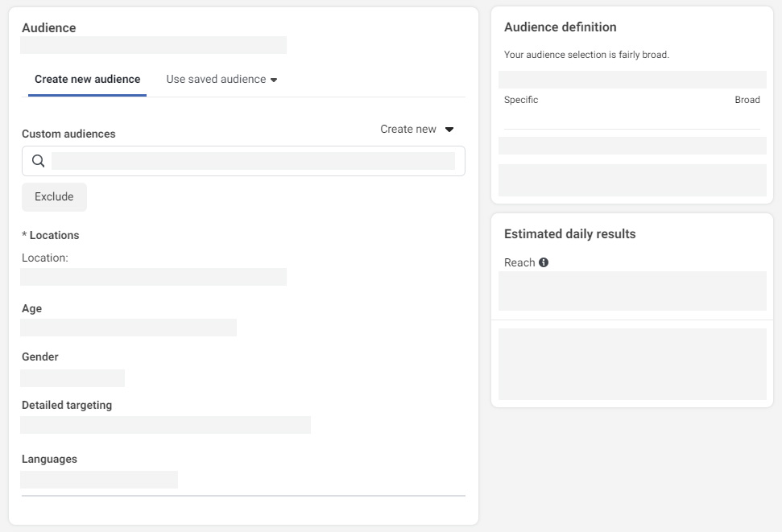Open the Use saved audience dropdown
782x532 pixels.
(x=222, y=79)
